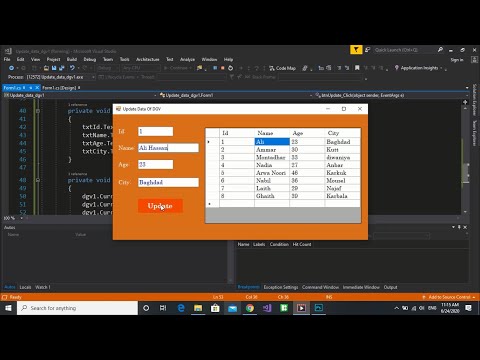The image size is (480, 360).
Task: Click the orange Update button
Action: (160, 206)
